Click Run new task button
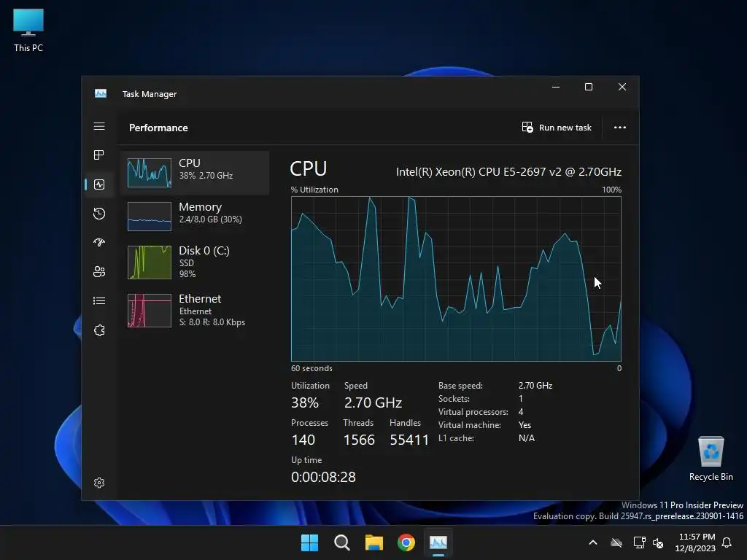The height and width of the screenshot is (560, 747). pyautogui.click(x=557, y=127)
